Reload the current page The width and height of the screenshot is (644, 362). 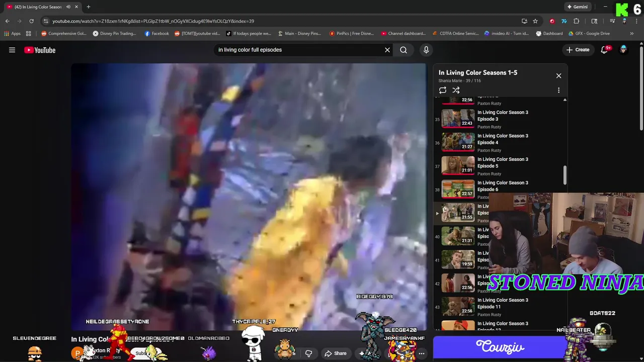tap(31, 21)
